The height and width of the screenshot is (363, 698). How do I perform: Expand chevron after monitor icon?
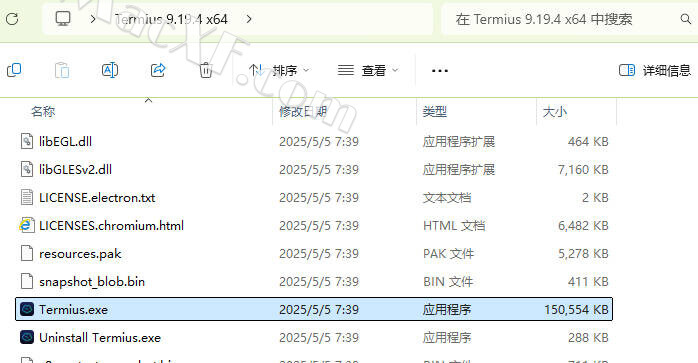[93, 19]
